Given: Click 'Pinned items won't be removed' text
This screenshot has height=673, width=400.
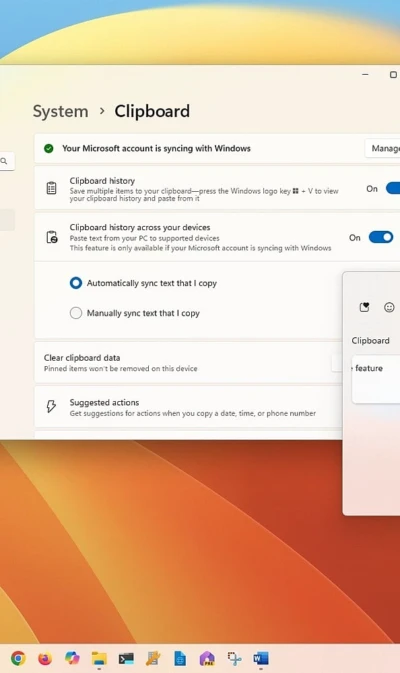Looking at the screenshot, I should pos(121,368).
